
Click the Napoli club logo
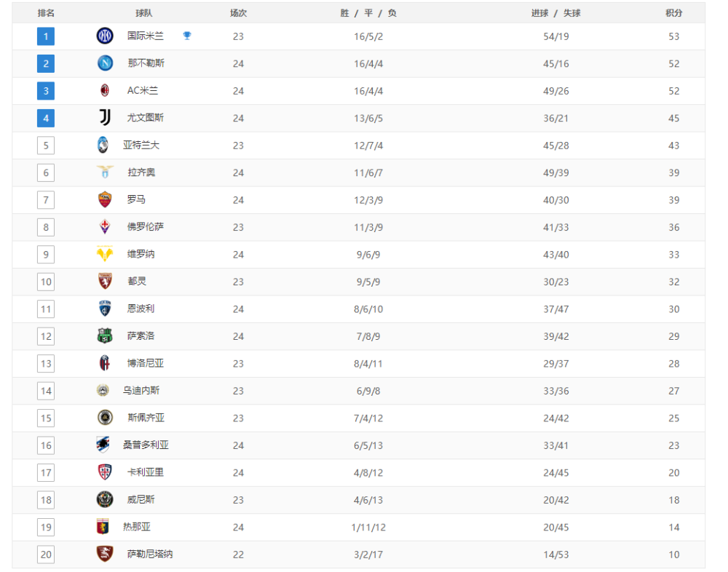click(x=105, y=63)
